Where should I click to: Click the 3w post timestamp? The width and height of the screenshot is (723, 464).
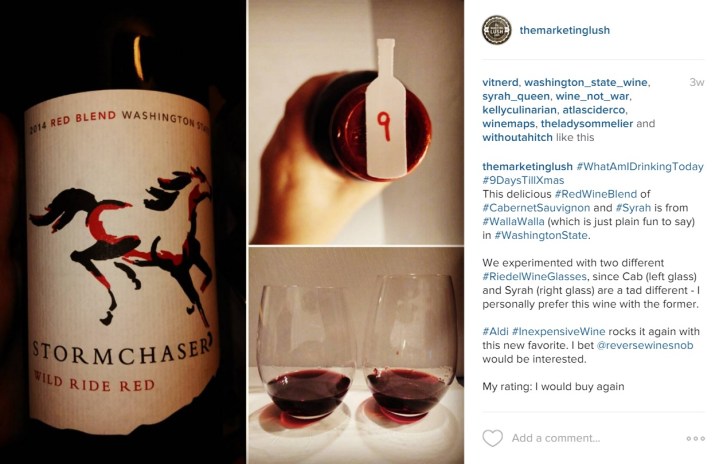pos(697,83)
